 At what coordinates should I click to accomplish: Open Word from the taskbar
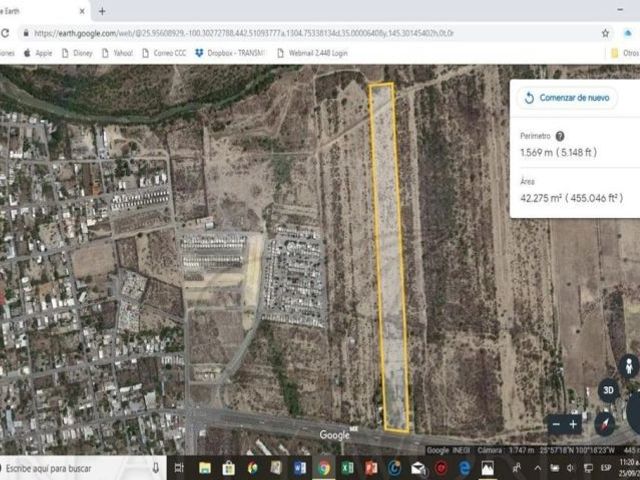[300, 468]
